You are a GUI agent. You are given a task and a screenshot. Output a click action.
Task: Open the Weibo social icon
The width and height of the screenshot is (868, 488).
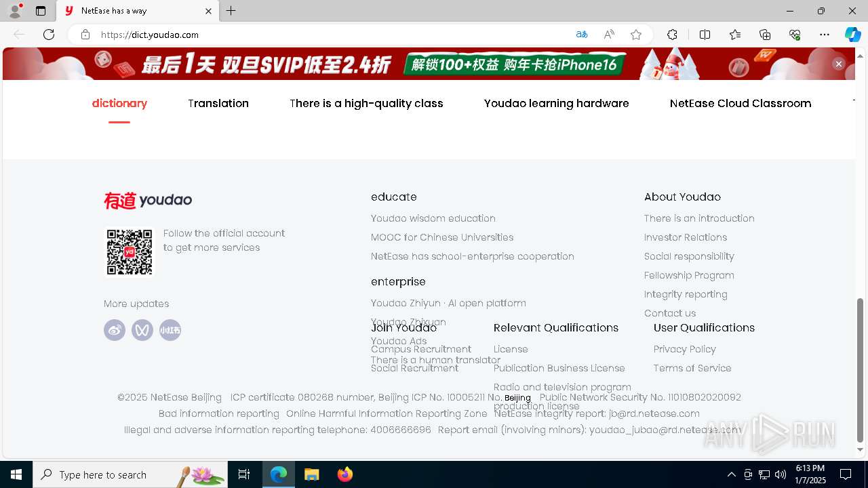[115, 330]
